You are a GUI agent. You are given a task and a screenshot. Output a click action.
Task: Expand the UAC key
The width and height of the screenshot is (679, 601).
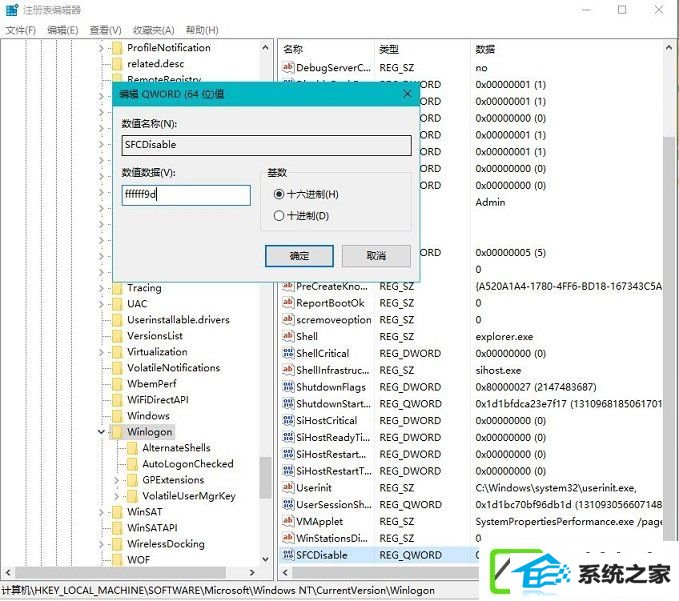pos(101,304)
